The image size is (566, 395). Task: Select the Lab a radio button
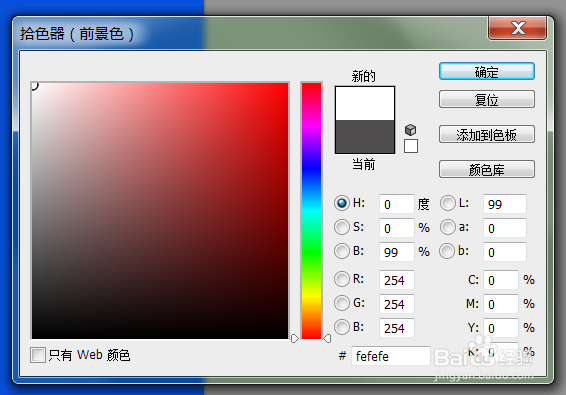[448, 227]
